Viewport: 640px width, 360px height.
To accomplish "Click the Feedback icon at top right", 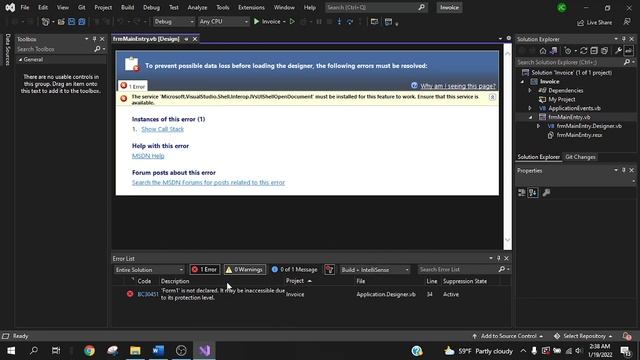I will [x=627, y=22].
